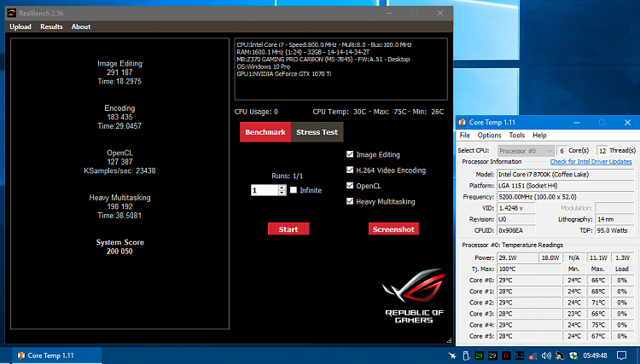
Task: Click the red 0 load tray icon
Action: (506, 355)
